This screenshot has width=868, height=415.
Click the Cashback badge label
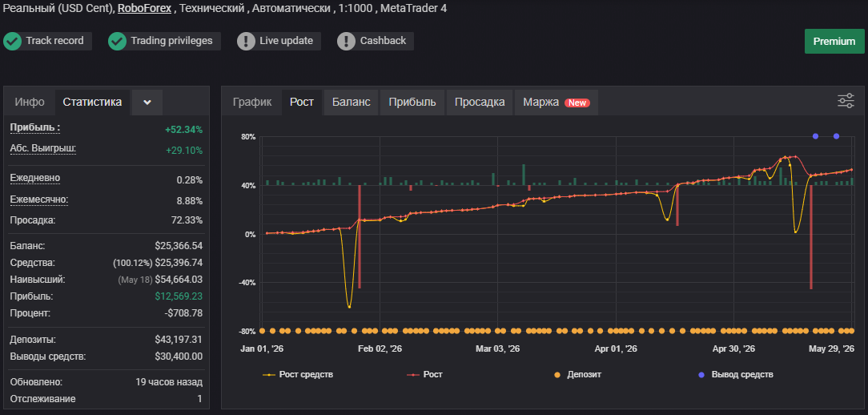383,41
